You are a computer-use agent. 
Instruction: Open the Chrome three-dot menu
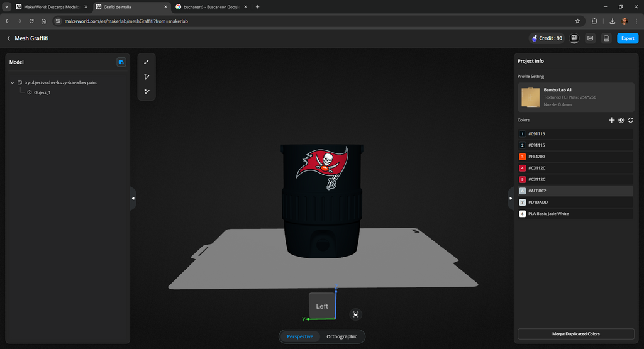coord(636,21)
